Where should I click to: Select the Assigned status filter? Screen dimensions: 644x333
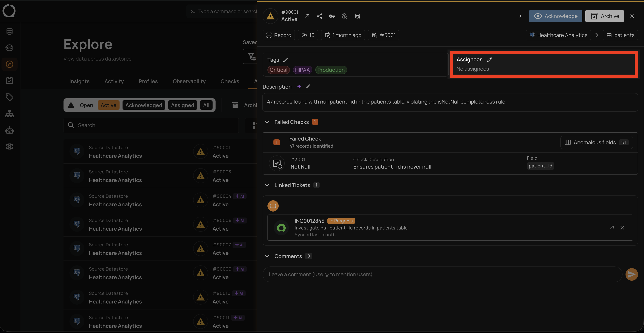[182, 105]
